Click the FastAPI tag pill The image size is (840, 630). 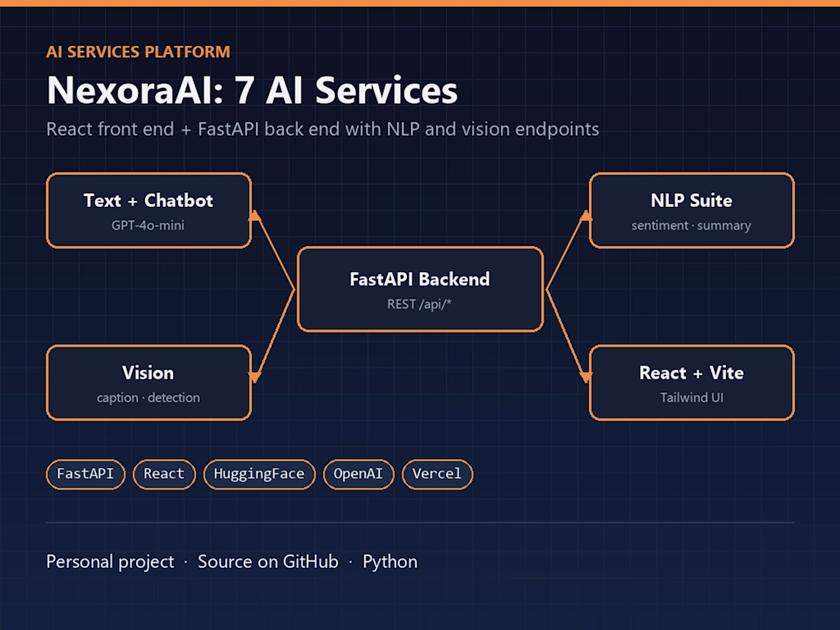pos(86,474)
